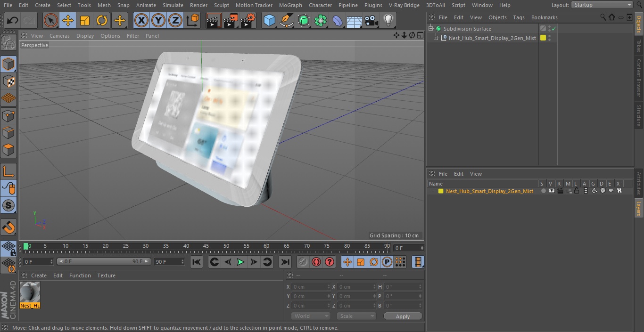Viewport: 644px width, 332px height.
Task: Click frame 45 on the timeline ruler
Action: pos(206,246)
